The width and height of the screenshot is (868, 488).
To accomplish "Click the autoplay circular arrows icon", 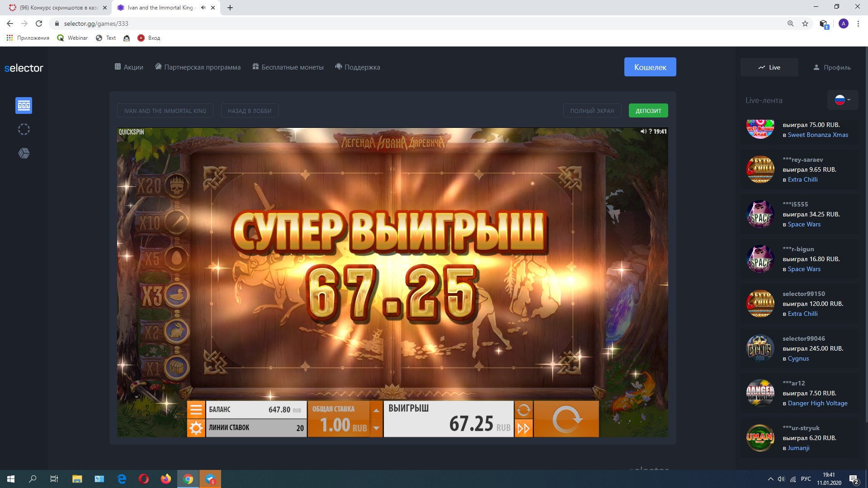I will point(524,410).
